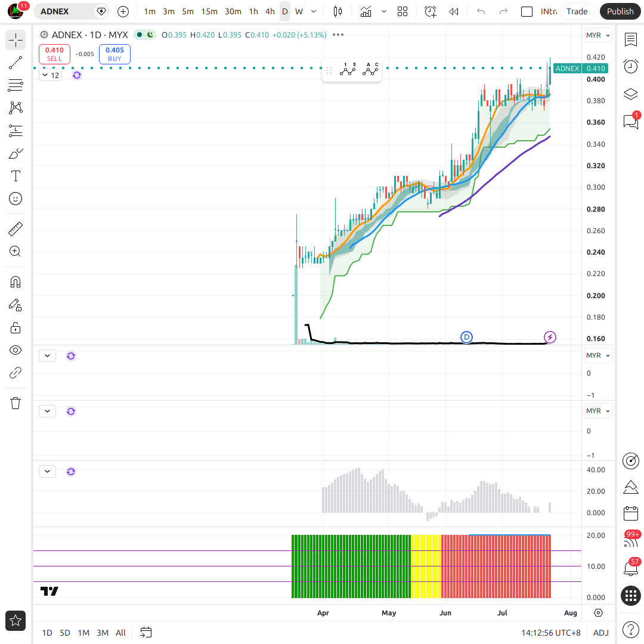This screenshot has width=644, height=644.
Task: Change main chart MYR currency dropdown
Action: tap(597, 35)
